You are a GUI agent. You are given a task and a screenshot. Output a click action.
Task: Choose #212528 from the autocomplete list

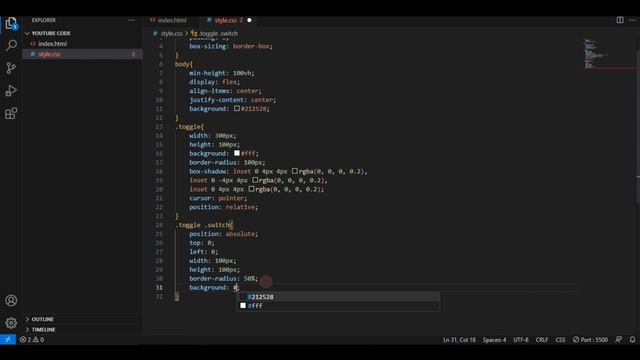click(x=338, y=297)
